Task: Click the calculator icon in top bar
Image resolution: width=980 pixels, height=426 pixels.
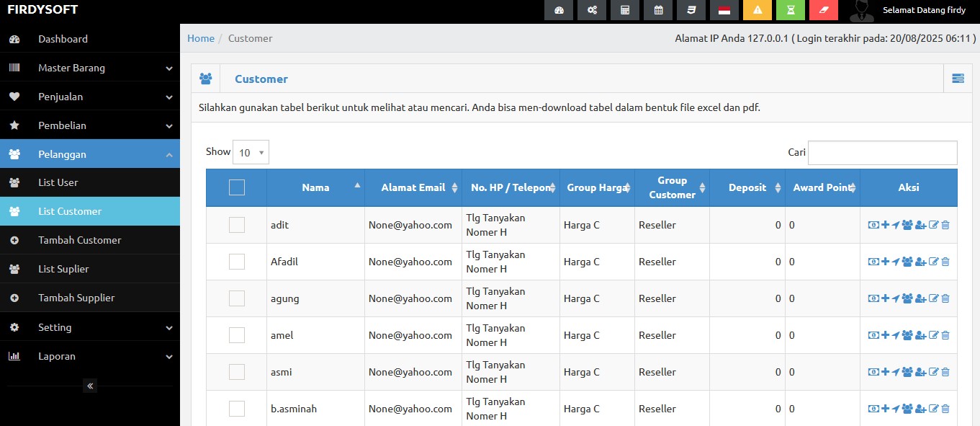Action: point(625,10)
